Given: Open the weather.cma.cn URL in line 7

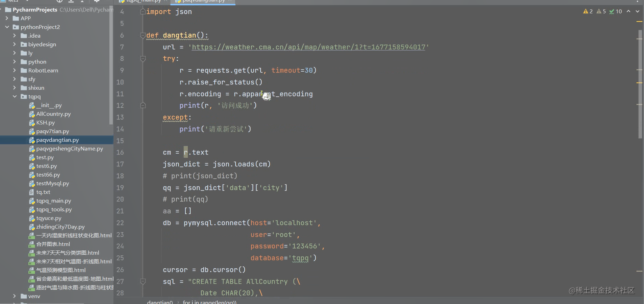Looking at the screenshot, I should point(309,47).
